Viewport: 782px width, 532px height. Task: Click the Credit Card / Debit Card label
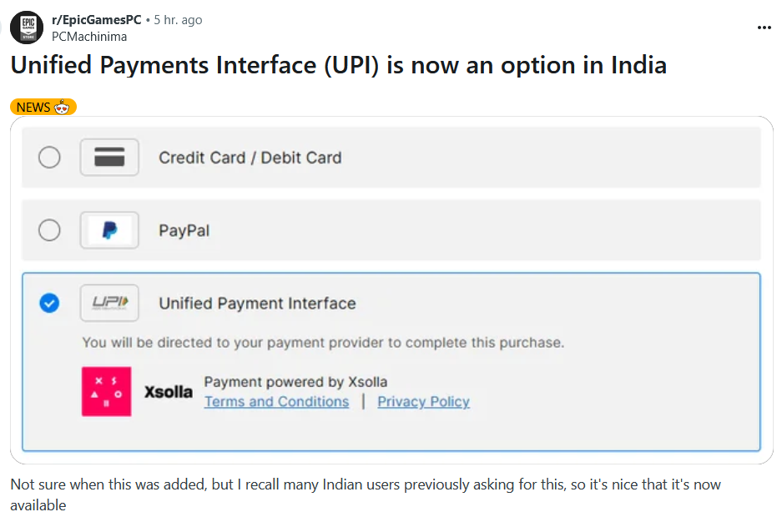click(250, 158)
